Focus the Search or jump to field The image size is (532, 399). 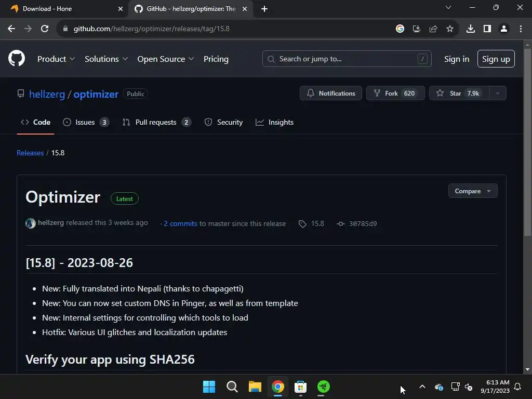[347, 59]
